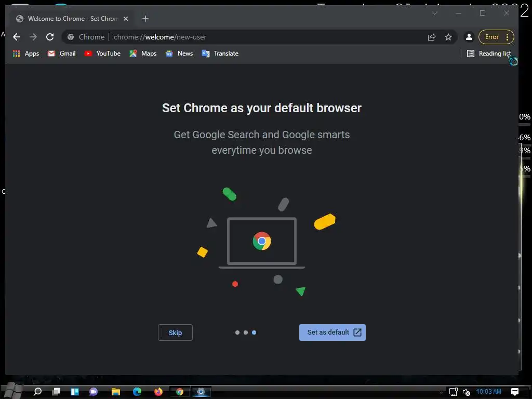This screenshot has width=532, height=399.
Task: Open Widgets from the taskbar
Action: tap(75, 392)
